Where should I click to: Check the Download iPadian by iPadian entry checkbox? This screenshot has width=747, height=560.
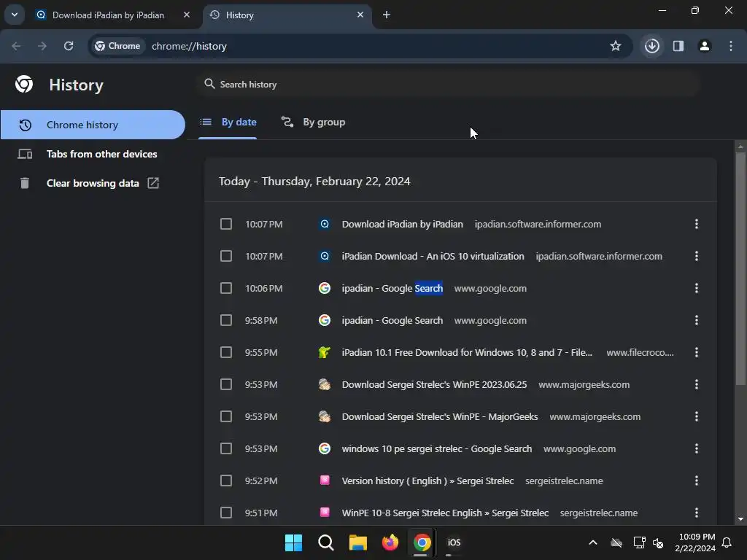(x=226, y=224)
